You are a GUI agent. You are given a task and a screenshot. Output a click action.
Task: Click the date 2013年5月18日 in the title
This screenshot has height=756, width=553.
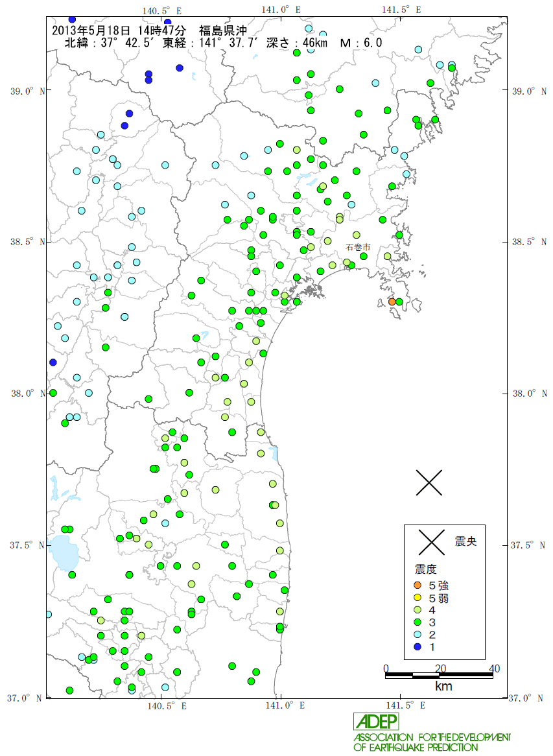click(x=91, y=30)
